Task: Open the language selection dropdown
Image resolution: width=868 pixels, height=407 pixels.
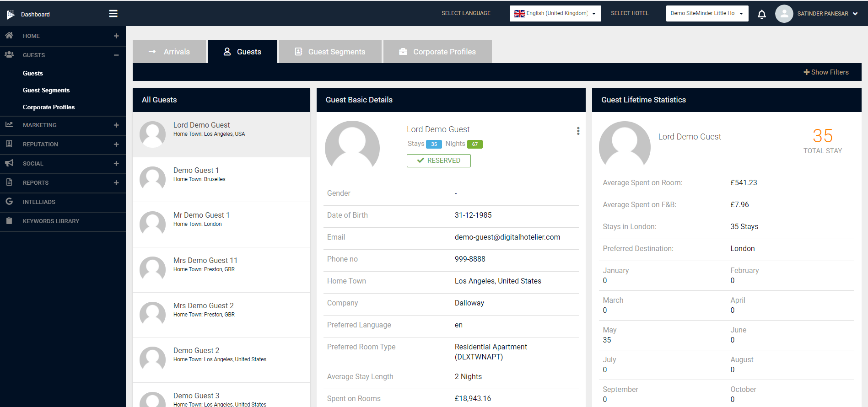Action: pos(555,13)
